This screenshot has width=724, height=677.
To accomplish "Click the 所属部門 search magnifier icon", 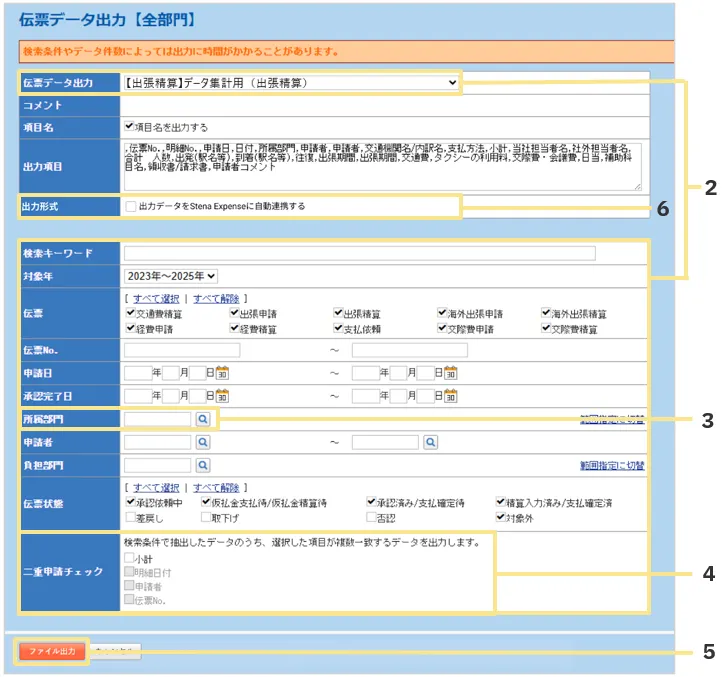I will point(202,421).
